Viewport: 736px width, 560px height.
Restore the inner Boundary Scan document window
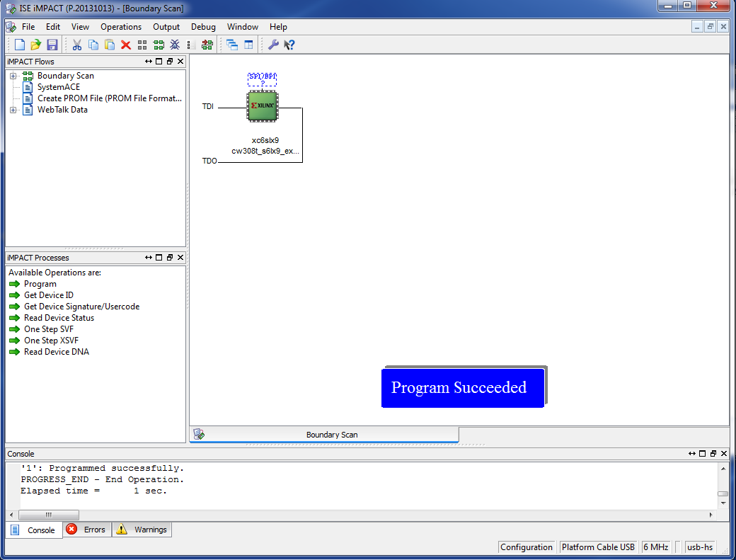coord(711,27)
